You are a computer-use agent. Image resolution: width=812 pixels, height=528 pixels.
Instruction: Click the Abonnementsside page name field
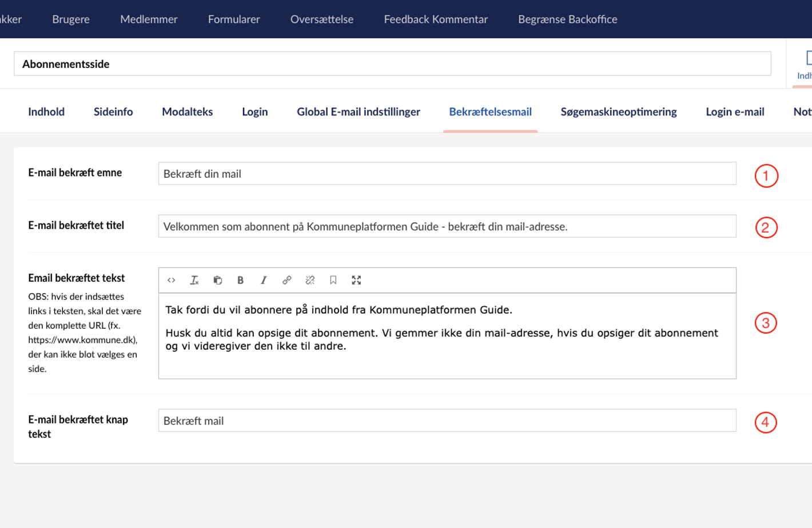pyautogui.click(x=392, y=63)
